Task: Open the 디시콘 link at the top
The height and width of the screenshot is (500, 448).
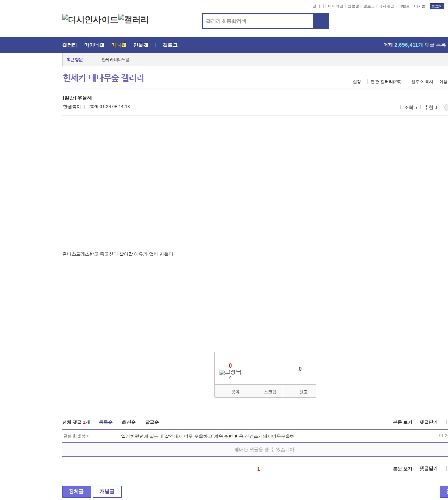Action: point(420,6)
